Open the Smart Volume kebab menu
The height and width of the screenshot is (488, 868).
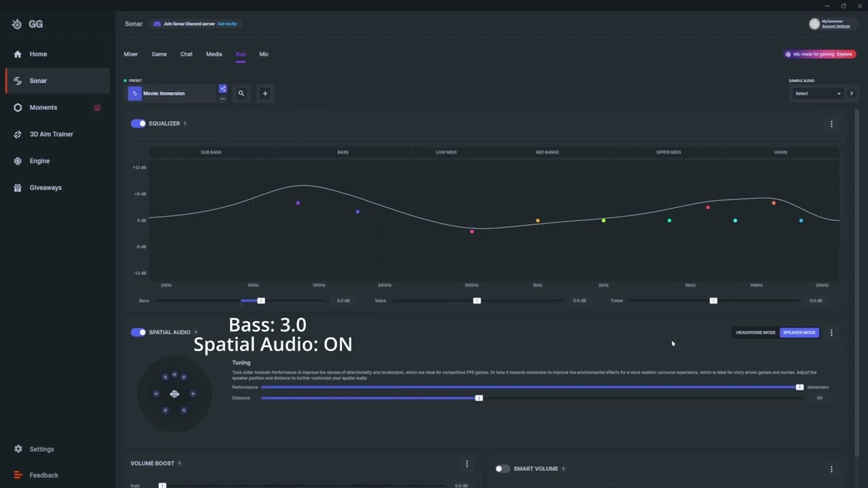pyautogui.click(x=831, y=469)
